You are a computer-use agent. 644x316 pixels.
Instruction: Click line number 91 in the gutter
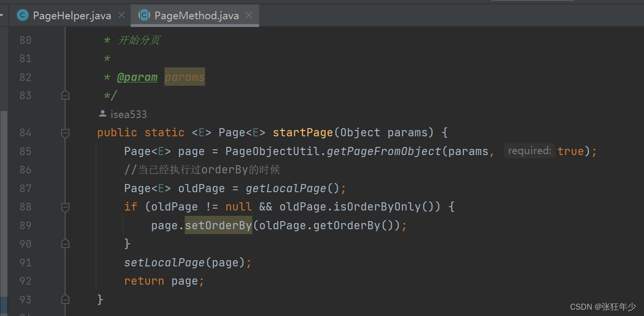pos(25,263)
